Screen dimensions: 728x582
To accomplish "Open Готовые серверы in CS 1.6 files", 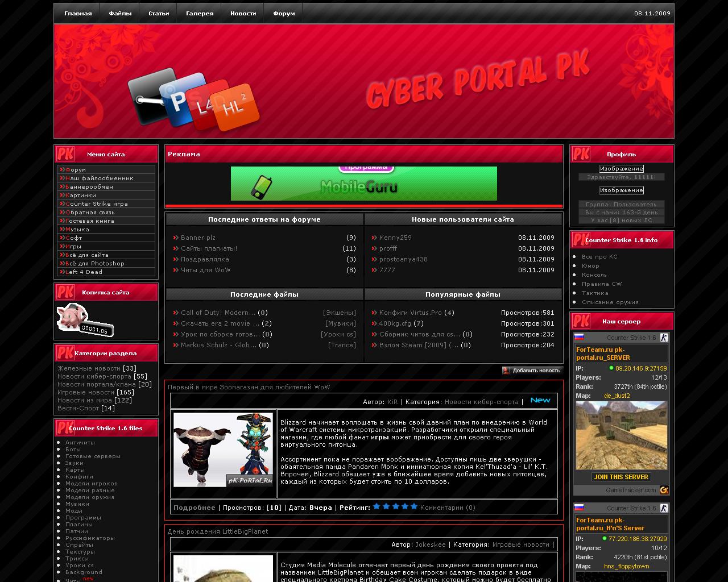I will (93, 456).
